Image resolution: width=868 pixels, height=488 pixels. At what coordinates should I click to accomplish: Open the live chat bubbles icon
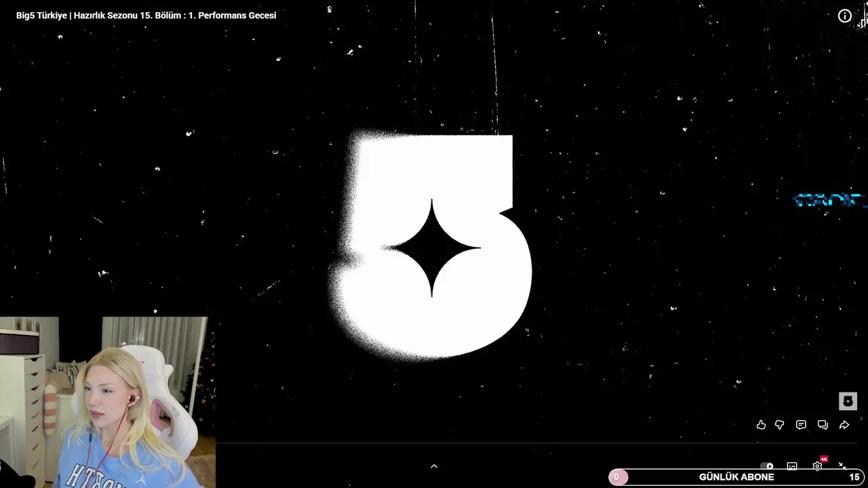tap(823, 425)
